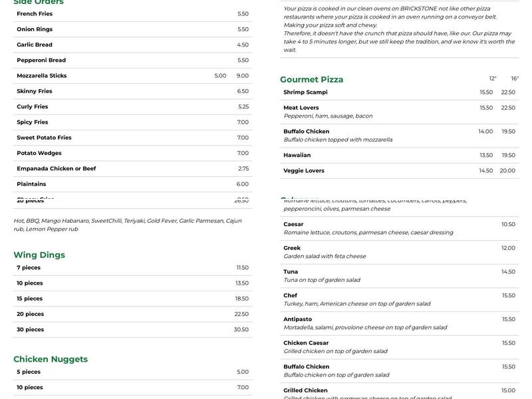Click the Plaintains menu item
532x399 pixels.
(31, 184)
